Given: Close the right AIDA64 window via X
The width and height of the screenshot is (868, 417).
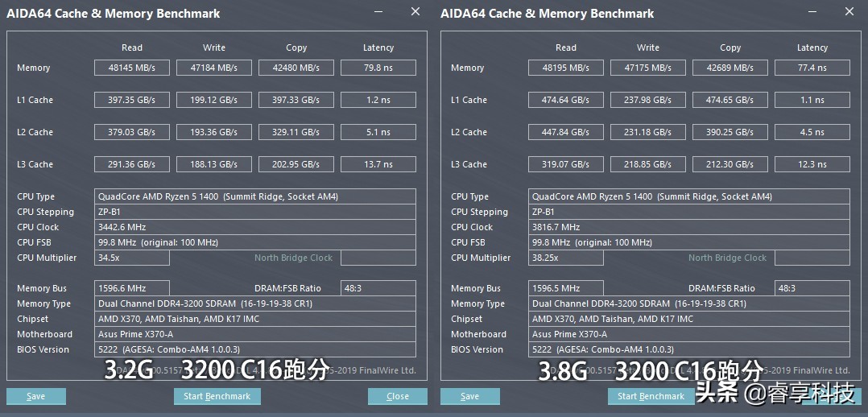Looking at the screenshot, I should click(x=849, y=12).
